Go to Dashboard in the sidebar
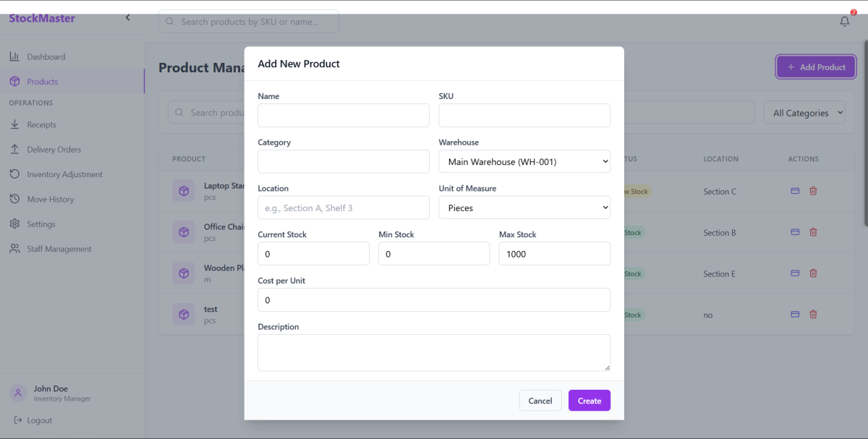 tap(46, 57)
